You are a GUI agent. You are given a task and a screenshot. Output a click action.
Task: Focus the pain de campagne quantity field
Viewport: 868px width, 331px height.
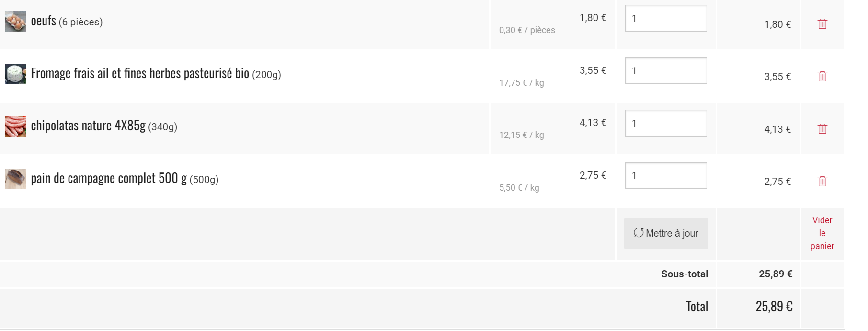coord(665,176)
